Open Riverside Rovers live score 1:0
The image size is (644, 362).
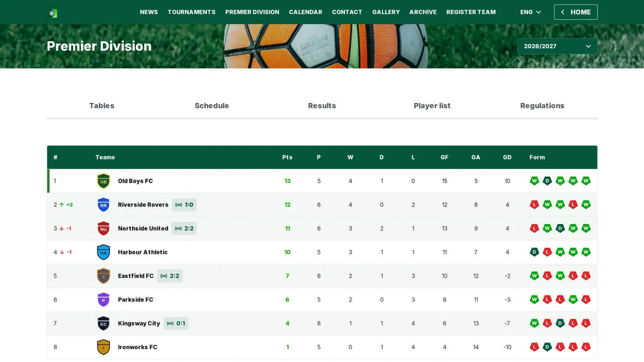184,205
